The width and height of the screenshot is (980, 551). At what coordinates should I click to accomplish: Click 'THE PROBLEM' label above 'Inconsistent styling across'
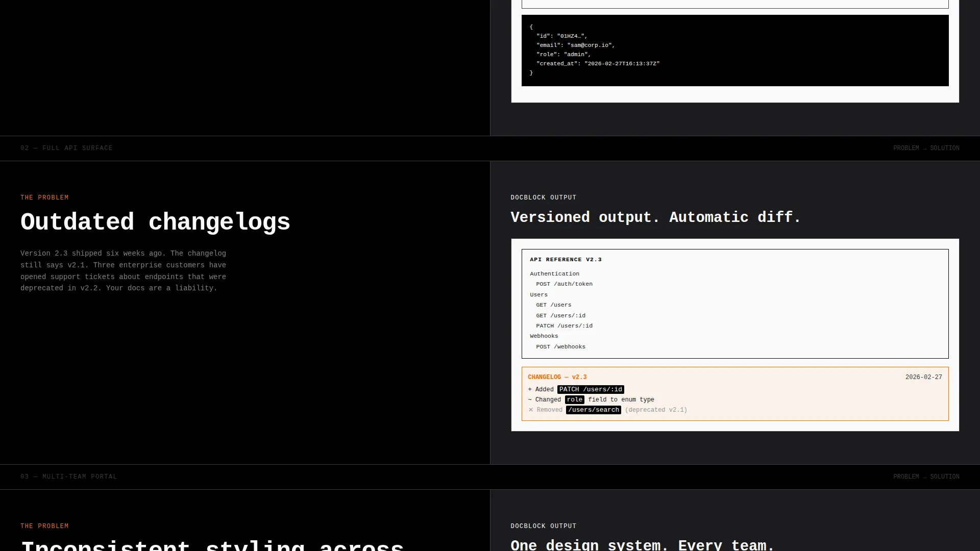click(x=44, y=526)
